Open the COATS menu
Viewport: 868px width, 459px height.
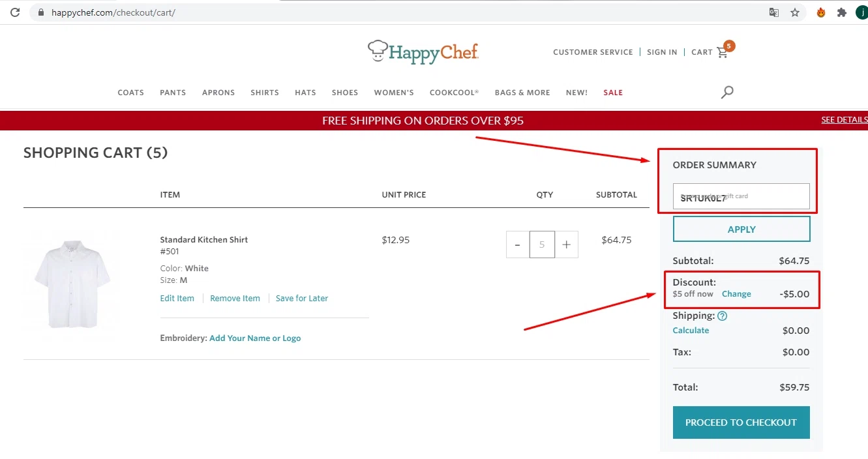click(130, 93)
